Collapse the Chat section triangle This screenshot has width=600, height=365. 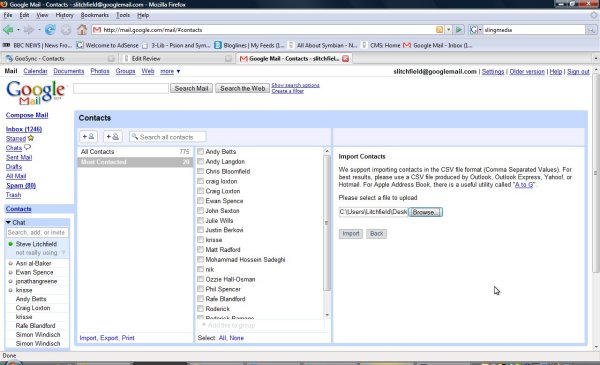[8, 222]
